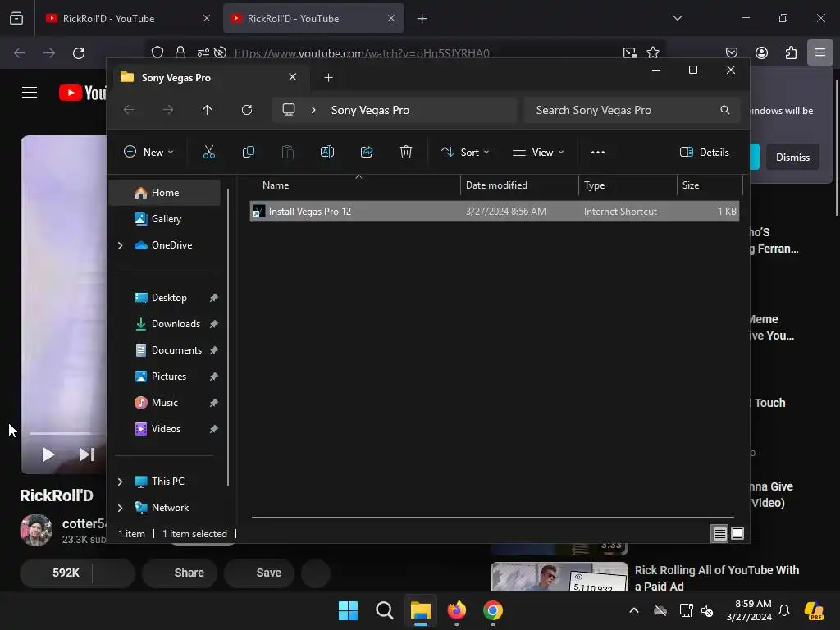Open Firefox from the taskbar
The width and height of the screenshot is (840, 630).
pos(456,610)
